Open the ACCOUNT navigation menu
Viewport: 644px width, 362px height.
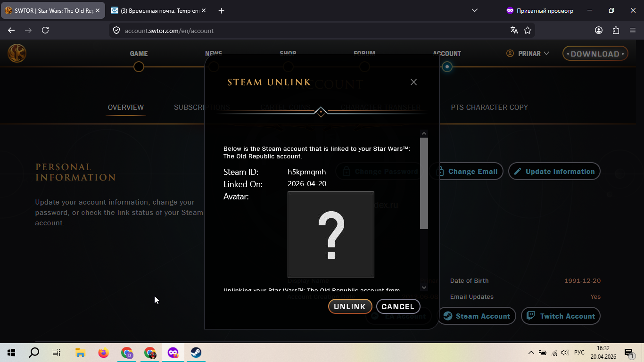pyautogui.click(x=447, y=54)
